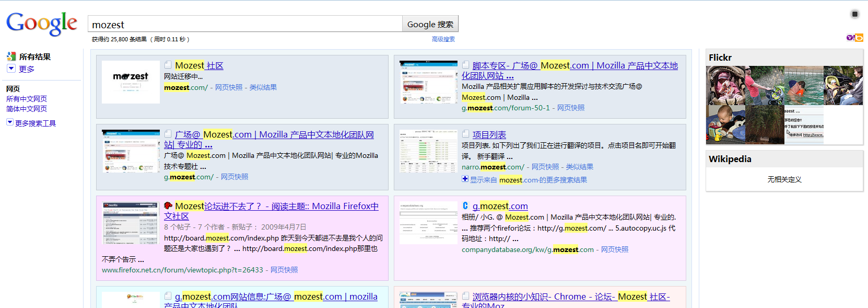Viewport: 868px width, 308px height.
Task: Click the Wikipedia panel heading
Action: coord(730,159)
